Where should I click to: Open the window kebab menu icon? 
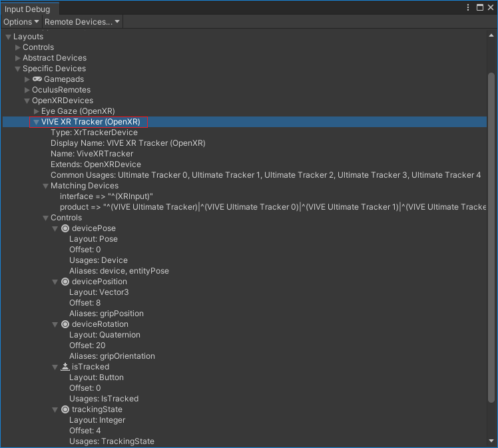point(468,7)
